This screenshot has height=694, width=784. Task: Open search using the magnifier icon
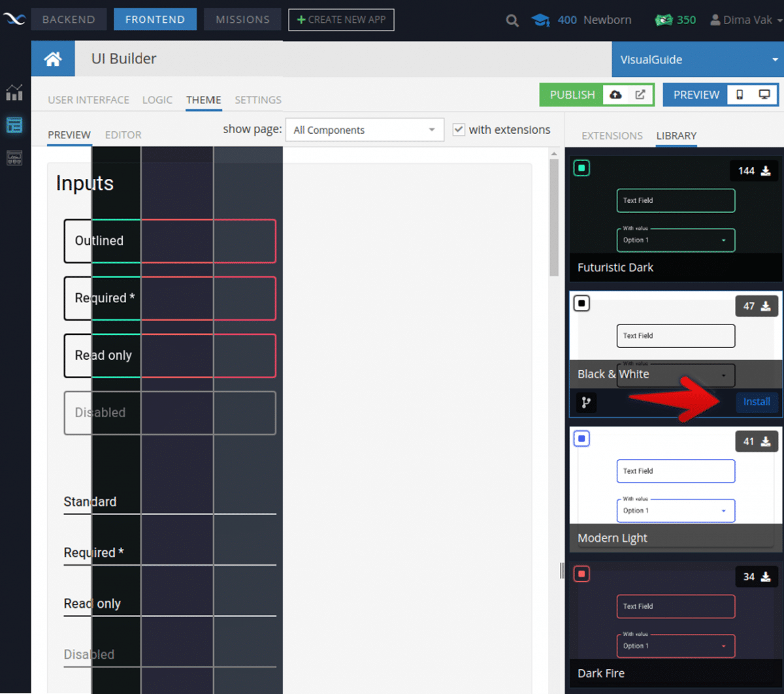point(512,20)
